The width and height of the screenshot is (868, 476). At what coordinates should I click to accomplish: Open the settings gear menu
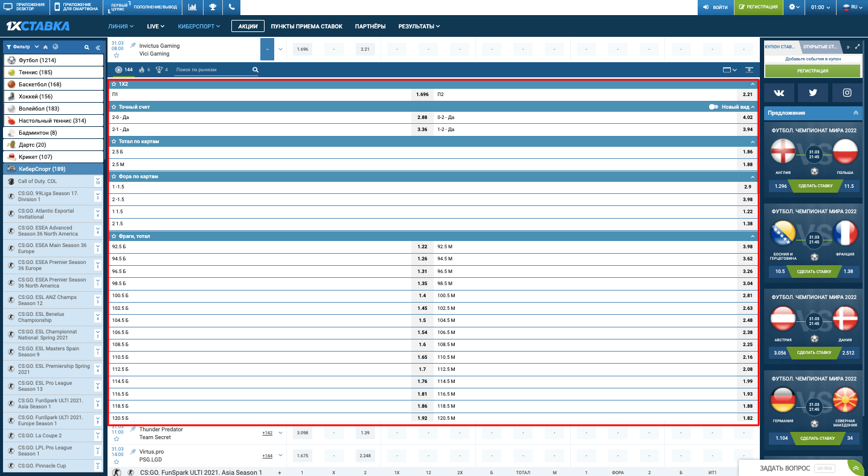click(x=794, y=7)
